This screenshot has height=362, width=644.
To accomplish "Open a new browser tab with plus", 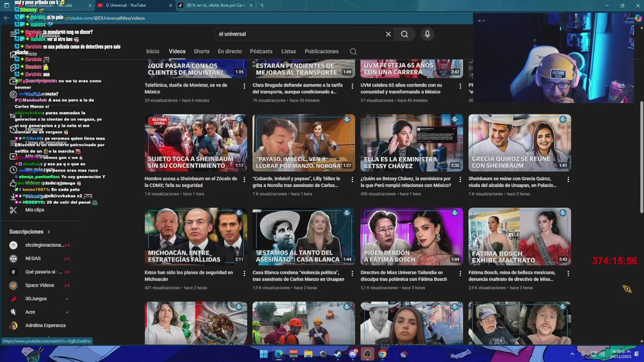I will [x=262, y=5].
